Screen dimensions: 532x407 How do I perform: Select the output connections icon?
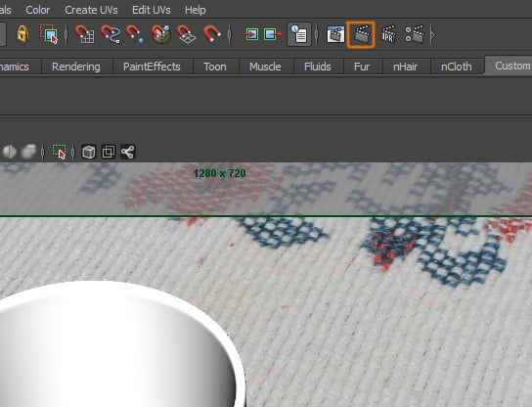click(x=273, y=34)
